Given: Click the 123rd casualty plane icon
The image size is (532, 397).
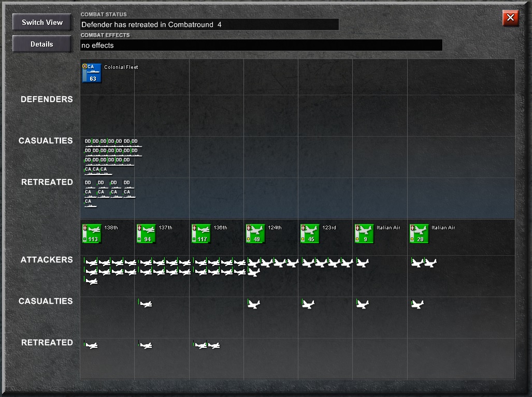Looking at the screenshot, I should point(308,304).
